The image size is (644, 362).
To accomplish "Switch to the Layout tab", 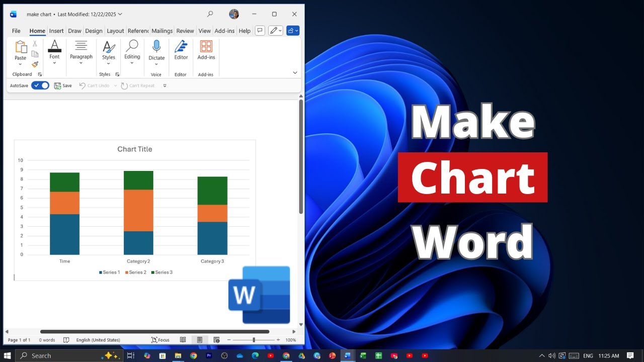I will [x=115, y=31].
